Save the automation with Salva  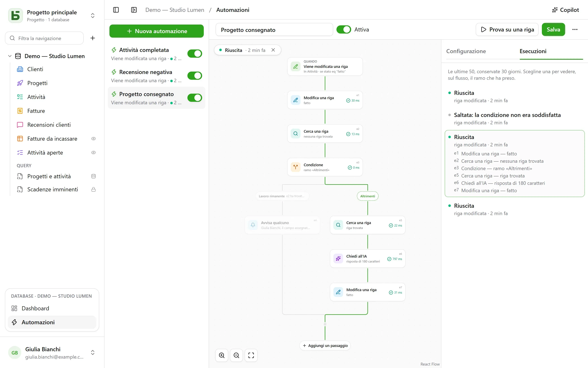click(553, 29)
